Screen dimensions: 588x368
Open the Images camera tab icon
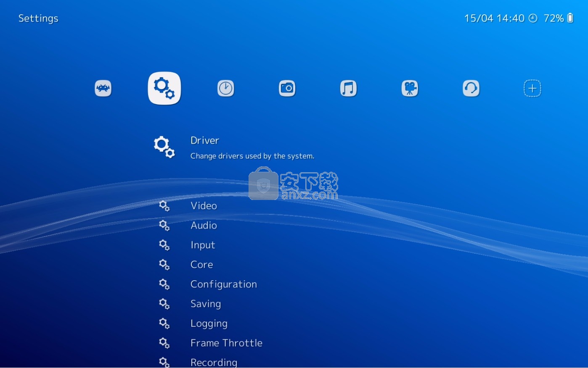(287, 88)
